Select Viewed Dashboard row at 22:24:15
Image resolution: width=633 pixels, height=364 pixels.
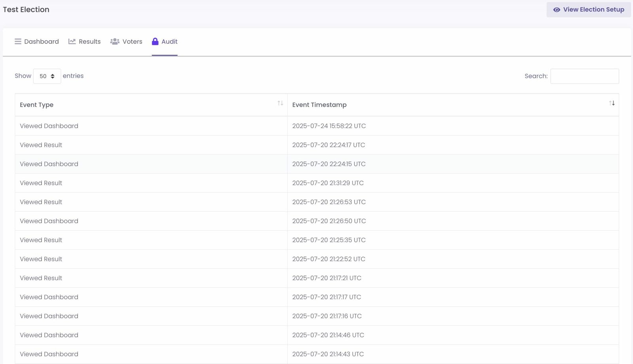click(317, 164)
